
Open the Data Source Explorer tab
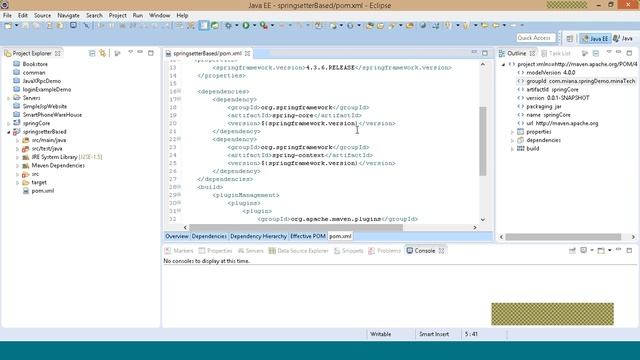298,251
